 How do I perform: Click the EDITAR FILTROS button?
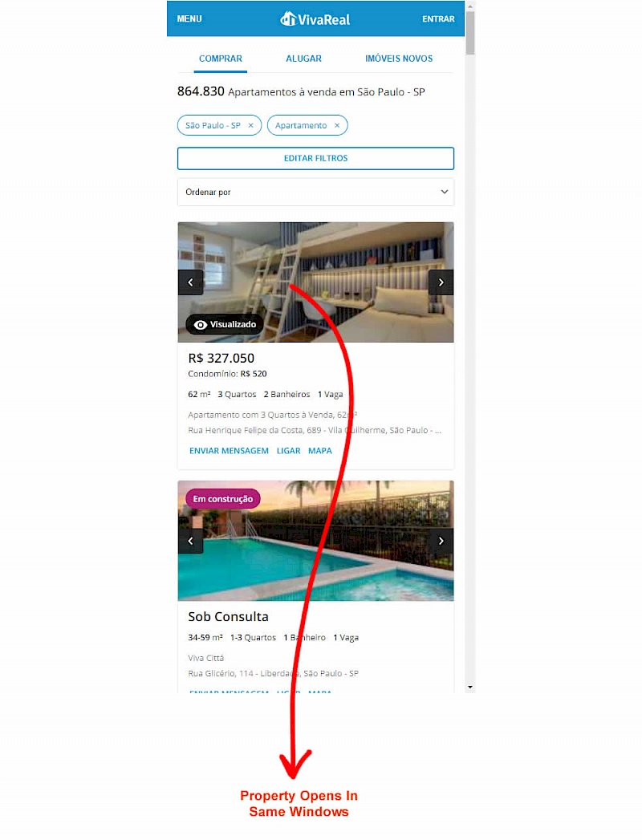[x=315, y=158]
